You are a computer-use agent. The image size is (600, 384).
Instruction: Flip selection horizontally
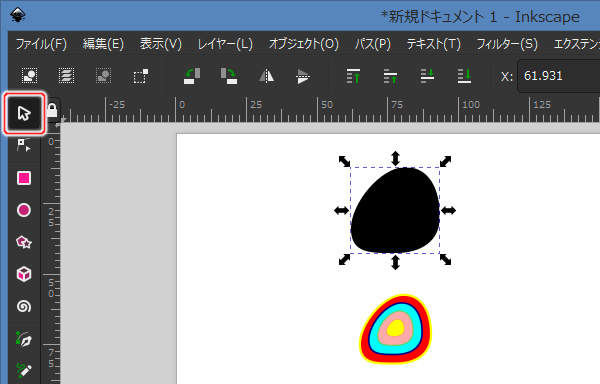266,76
